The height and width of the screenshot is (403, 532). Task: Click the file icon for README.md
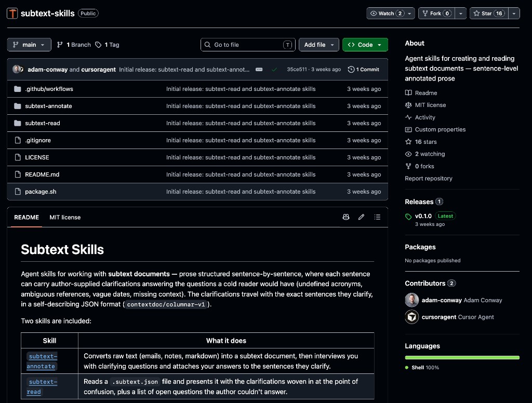pyautogui.click(x=18, y=174)
